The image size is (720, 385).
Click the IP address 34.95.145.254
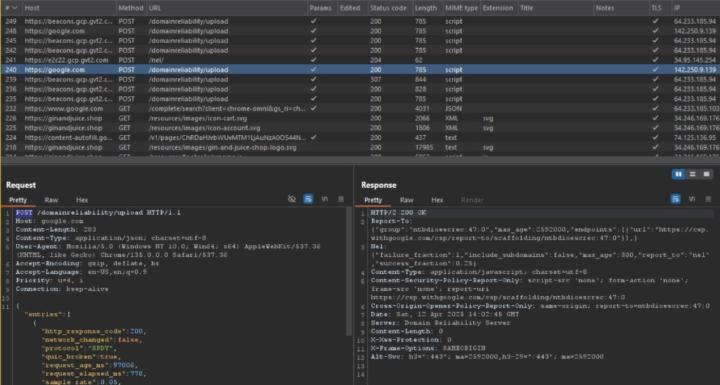(695, 60)
